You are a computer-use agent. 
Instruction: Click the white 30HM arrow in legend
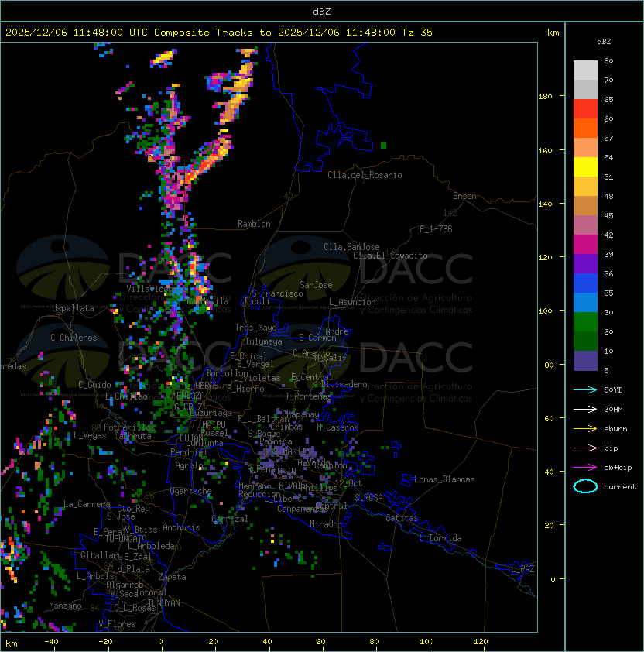[x=585, y=409]
